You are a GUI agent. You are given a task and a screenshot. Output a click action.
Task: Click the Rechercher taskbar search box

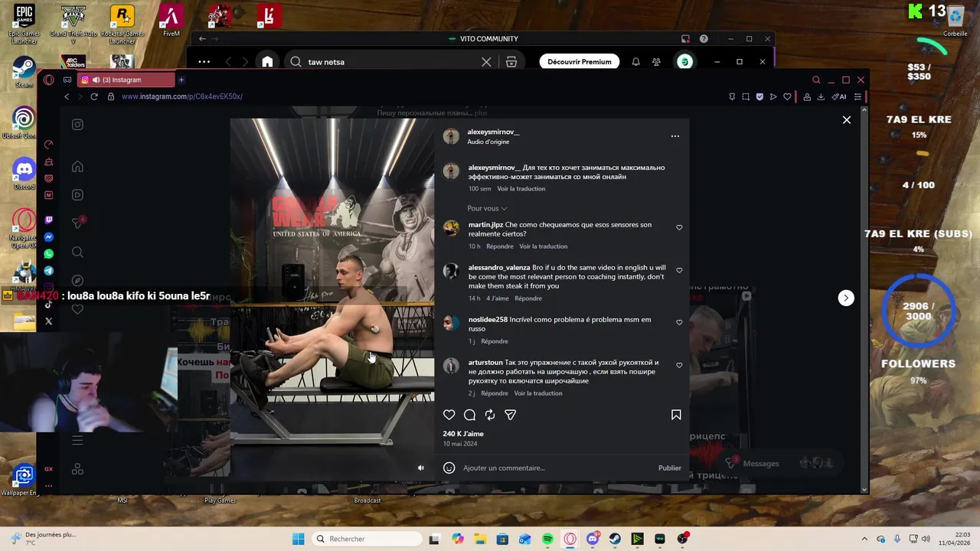point(367,539)
